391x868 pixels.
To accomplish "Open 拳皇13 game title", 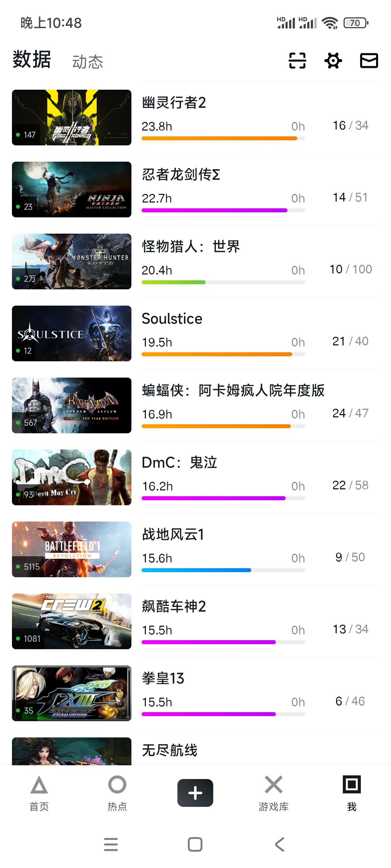I will pyautogui.click(x=163, y=678).
